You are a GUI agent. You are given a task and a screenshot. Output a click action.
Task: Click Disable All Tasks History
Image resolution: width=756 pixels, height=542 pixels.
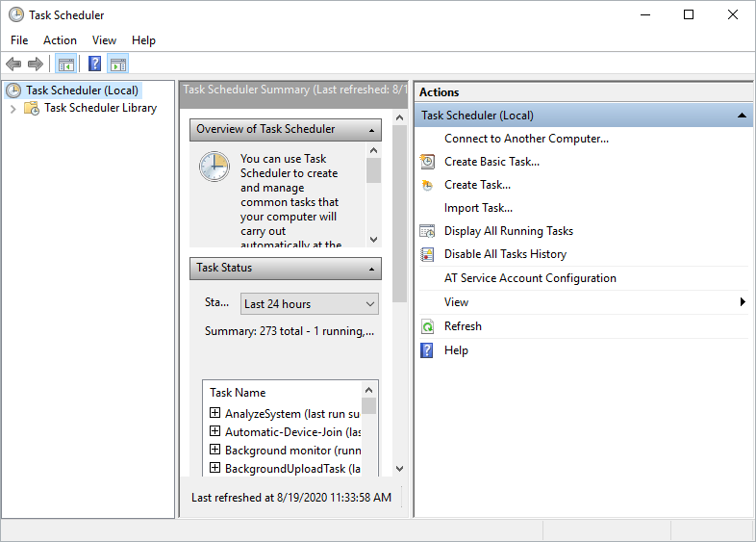pos(505,254)
